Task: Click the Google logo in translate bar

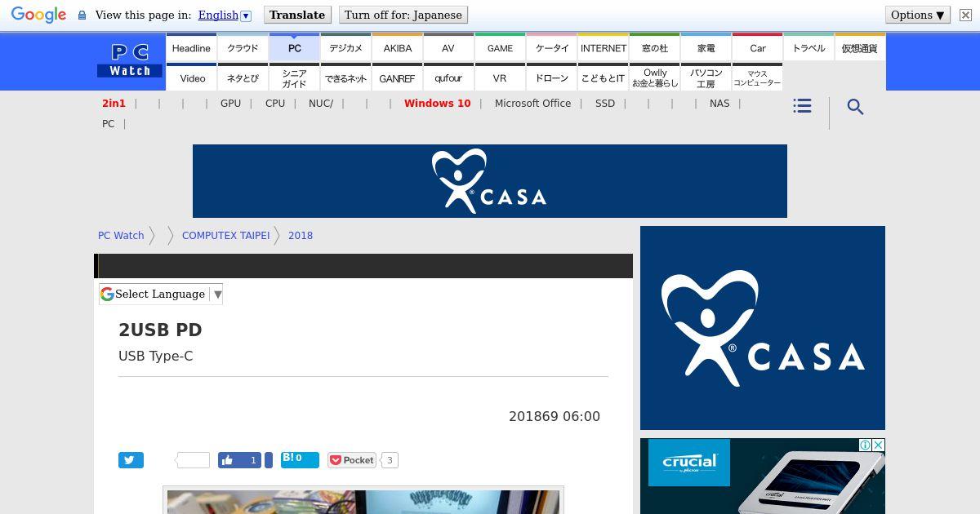Action: (38, 15)
